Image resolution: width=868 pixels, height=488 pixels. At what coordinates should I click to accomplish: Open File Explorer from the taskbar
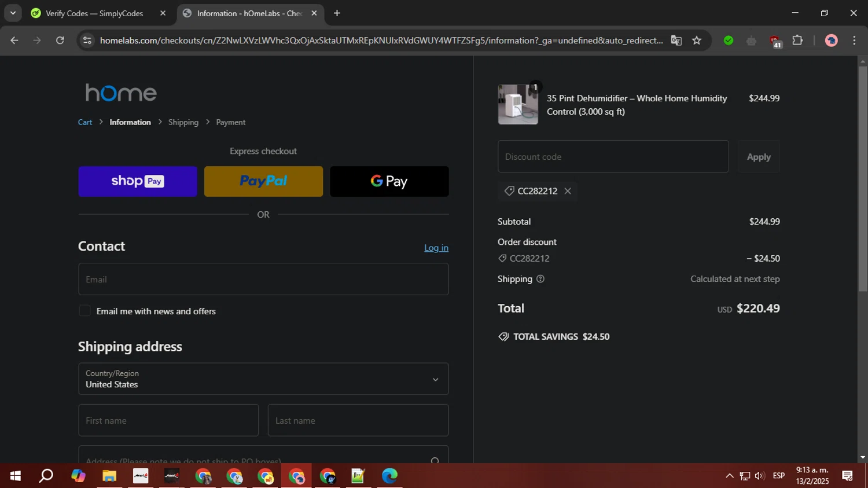[x=109, y=476]
